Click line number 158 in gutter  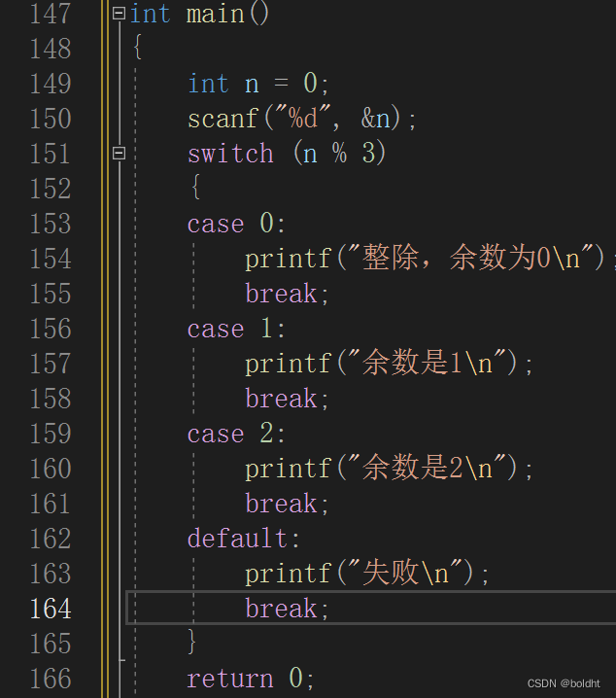click(x=51, y=399)
